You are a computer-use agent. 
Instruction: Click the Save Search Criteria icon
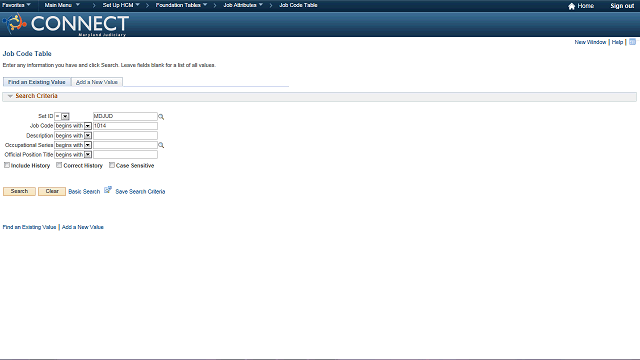(x=108, y=190)
